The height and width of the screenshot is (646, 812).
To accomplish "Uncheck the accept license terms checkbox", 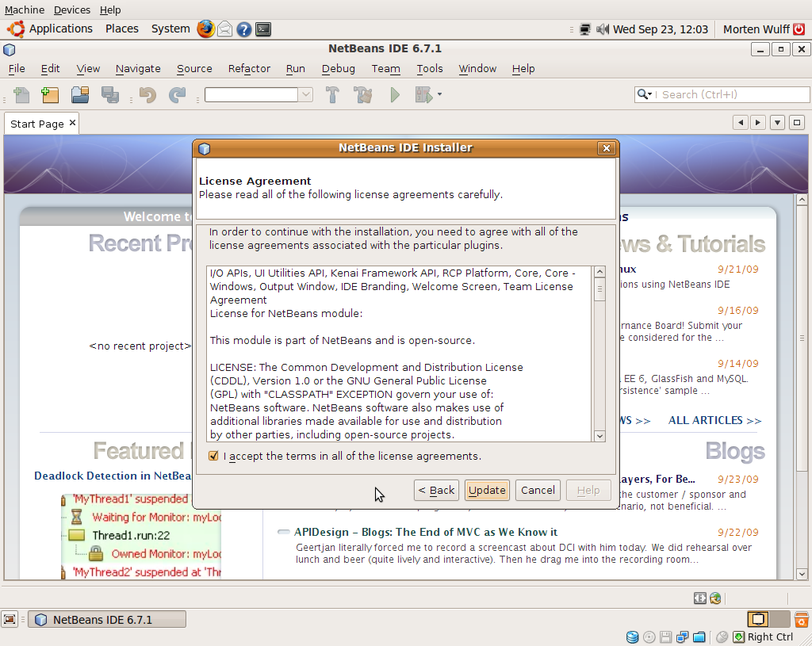I will point(213,456).
